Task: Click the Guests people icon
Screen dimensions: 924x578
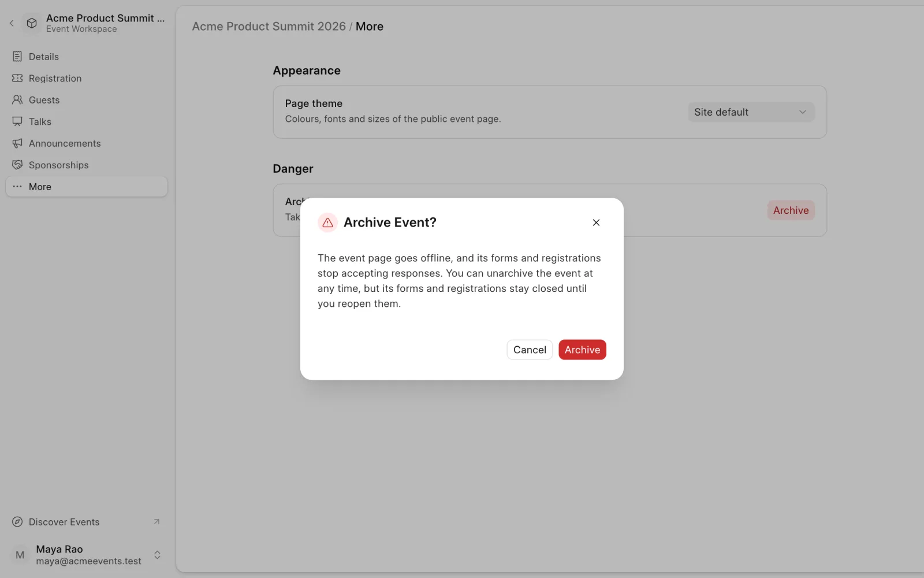Action: coord(17,100)
